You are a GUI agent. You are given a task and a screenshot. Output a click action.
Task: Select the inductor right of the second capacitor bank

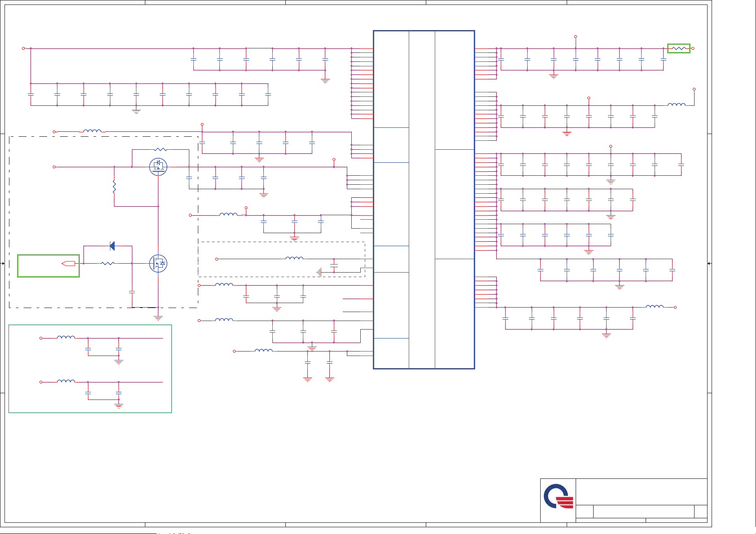point(677,104)
